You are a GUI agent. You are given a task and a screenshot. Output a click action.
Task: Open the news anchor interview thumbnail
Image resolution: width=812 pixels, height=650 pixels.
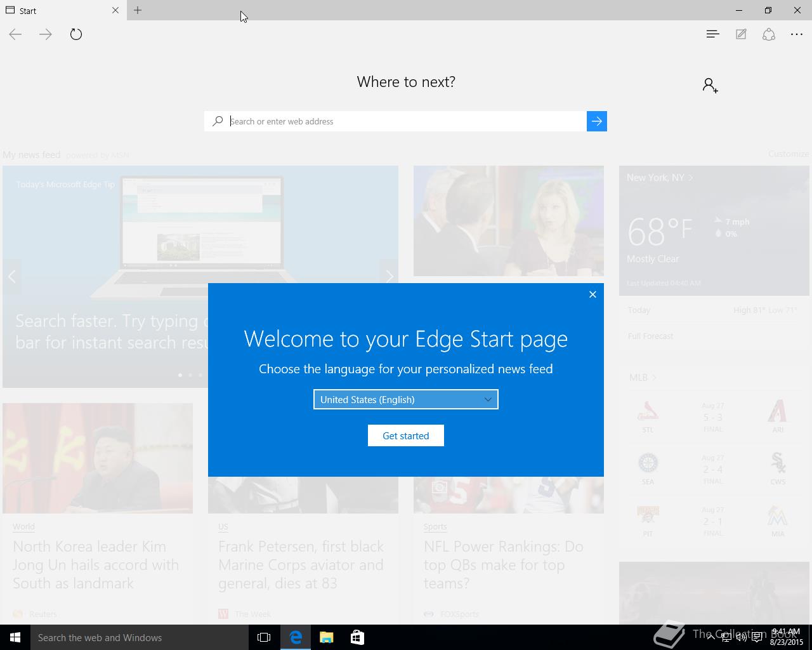click(509, 221)
